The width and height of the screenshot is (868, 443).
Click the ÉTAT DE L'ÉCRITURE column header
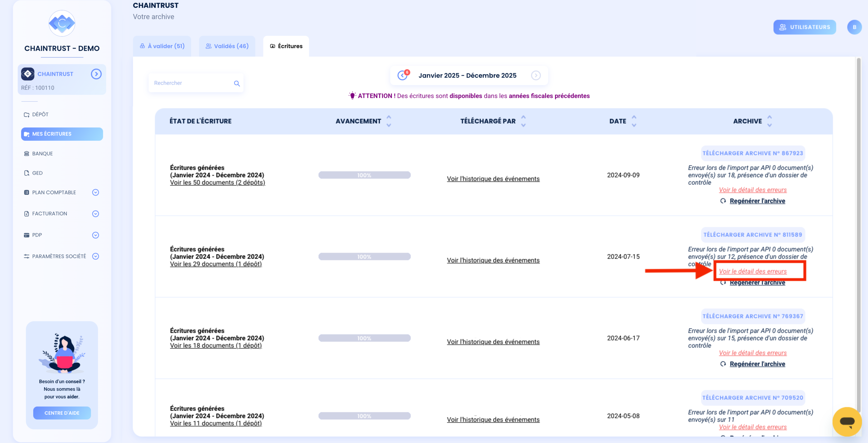tap(200, 121)
